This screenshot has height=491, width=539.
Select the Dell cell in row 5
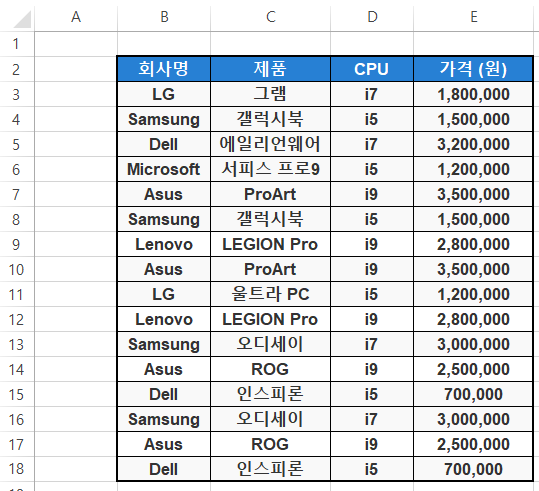coord(164,144)
